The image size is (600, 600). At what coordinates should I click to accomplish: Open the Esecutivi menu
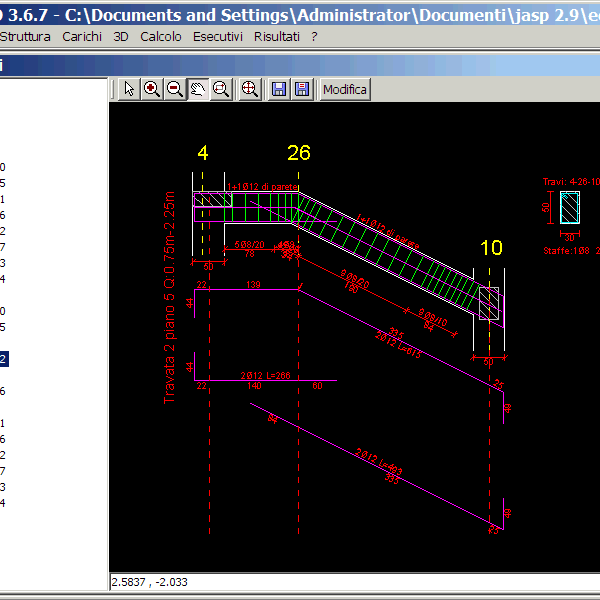coord(218,37)
